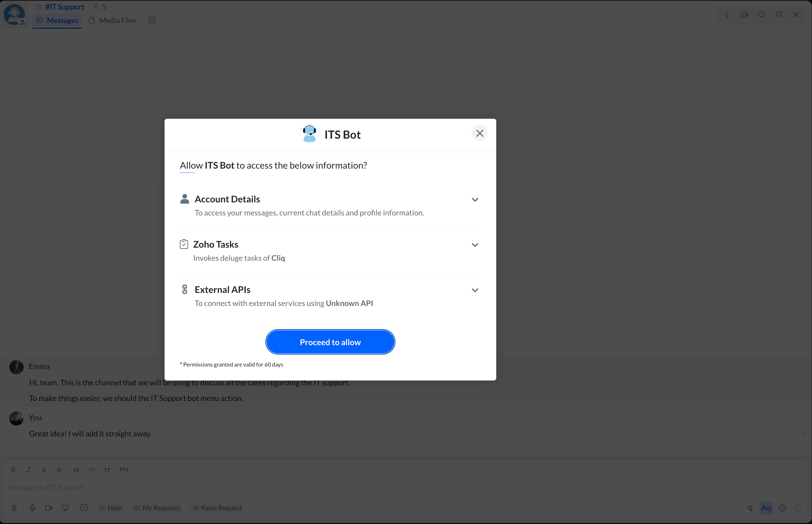Click the ITS Bot avatar in dialog header
Image resolution: width=812 pixels, height=524 pixels.
[309, 134]
